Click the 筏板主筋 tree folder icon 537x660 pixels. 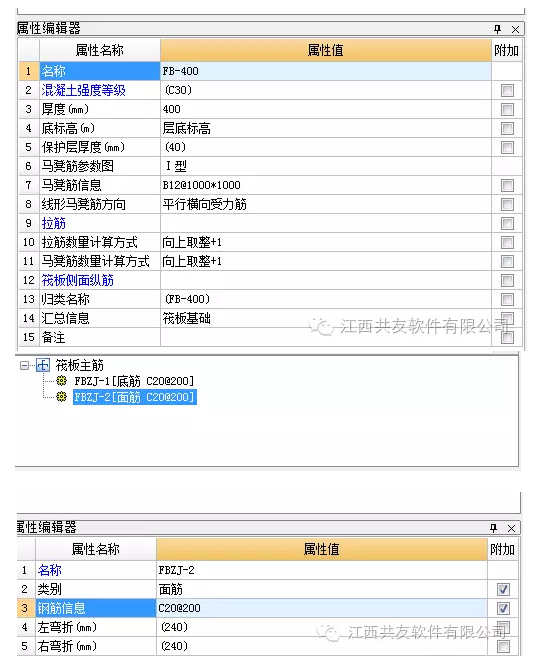[43, 365]
